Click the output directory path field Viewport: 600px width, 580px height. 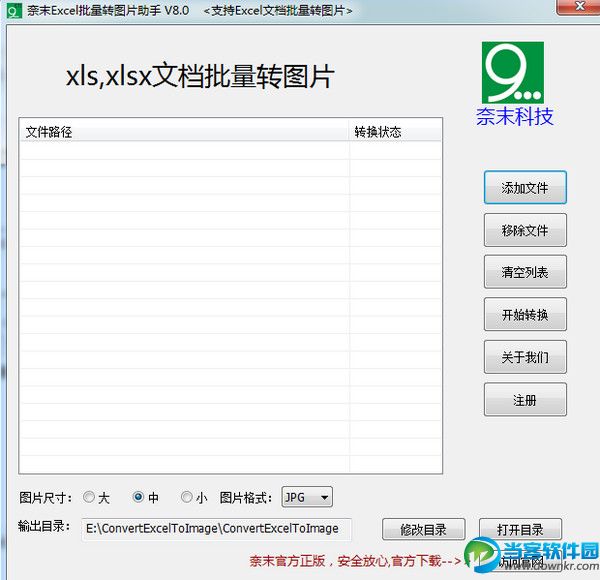tap(216, 529)
